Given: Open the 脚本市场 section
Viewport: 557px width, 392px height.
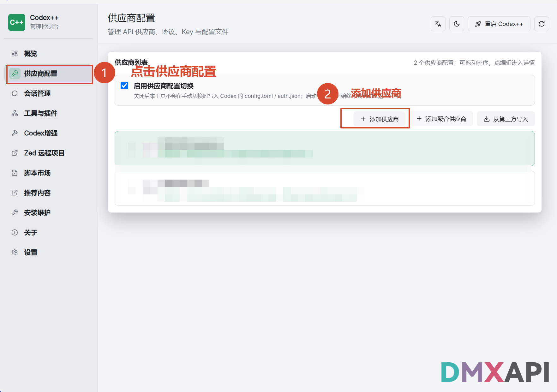Looking at the screenshot, I should coord(50,173).
